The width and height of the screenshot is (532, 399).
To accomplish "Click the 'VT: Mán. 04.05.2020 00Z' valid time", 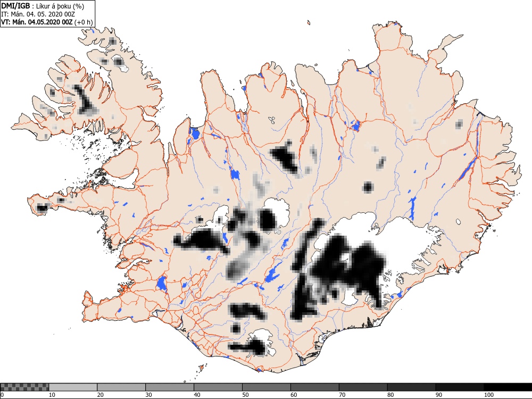I will (37, 22).
